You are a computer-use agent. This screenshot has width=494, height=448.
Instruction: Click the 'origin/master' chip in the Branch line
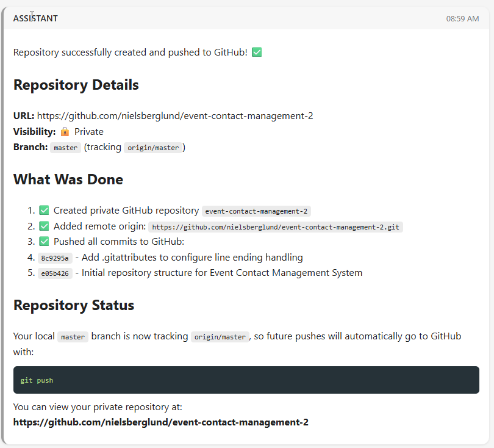tap(153, 148)
